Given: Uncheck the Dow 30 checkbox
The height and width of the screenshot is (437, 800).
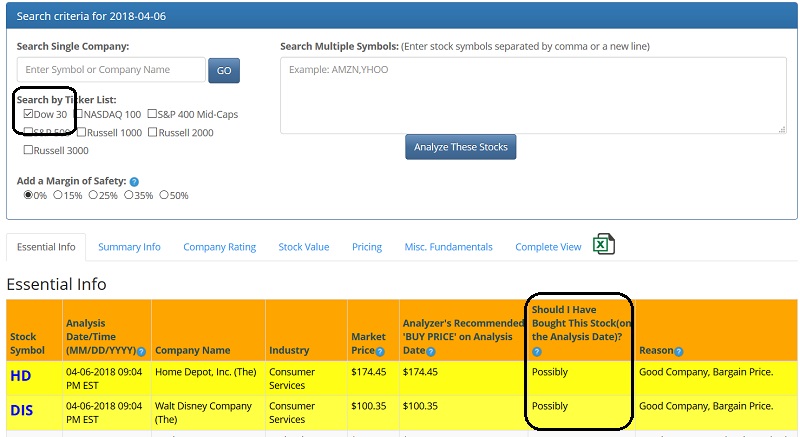Looking at the screenshot, I should click(x=29, y=114).
